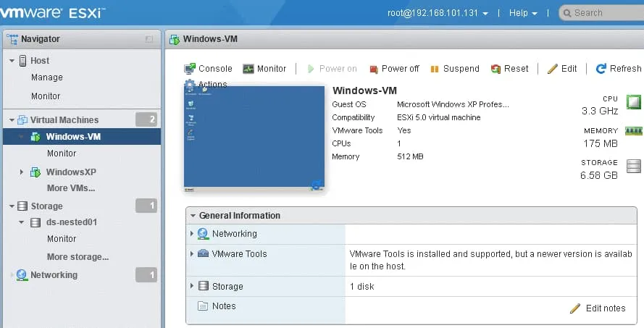
Task: Expand the Networking row in General Information
Action: [x=192, y=234]
